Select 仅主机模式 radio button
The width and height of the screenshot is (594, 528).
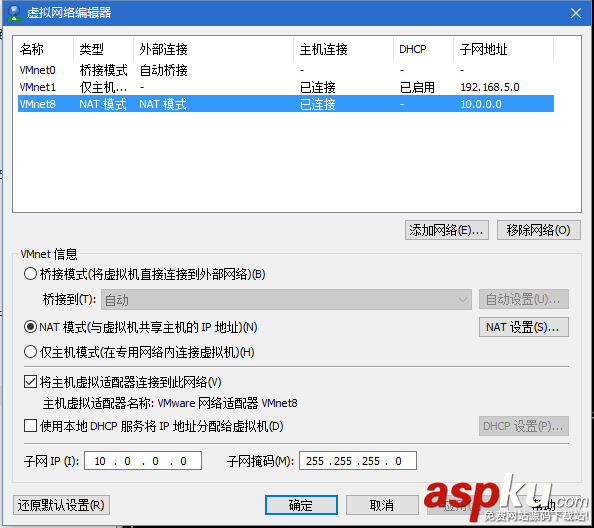30,352
